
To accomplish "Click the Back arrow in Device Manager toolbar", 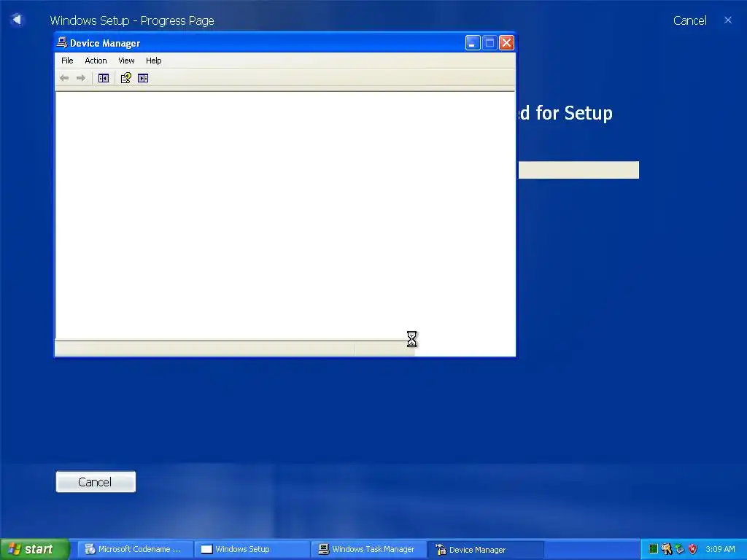I will [x=64, y=78].
